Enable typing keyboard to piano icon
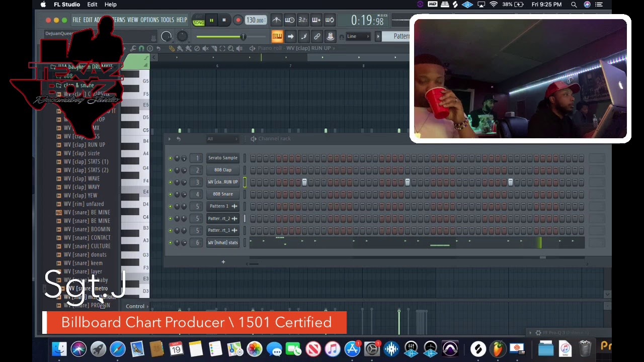 [277, 36]
